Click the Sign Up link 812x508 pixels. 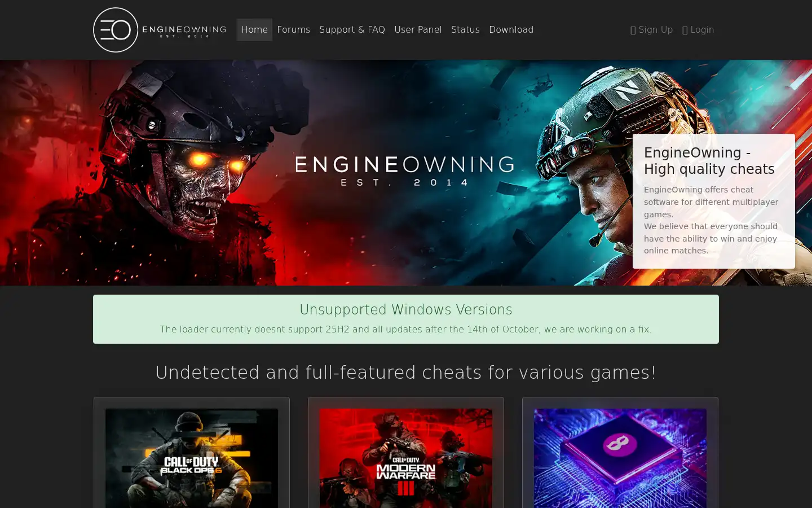point(651,30)
